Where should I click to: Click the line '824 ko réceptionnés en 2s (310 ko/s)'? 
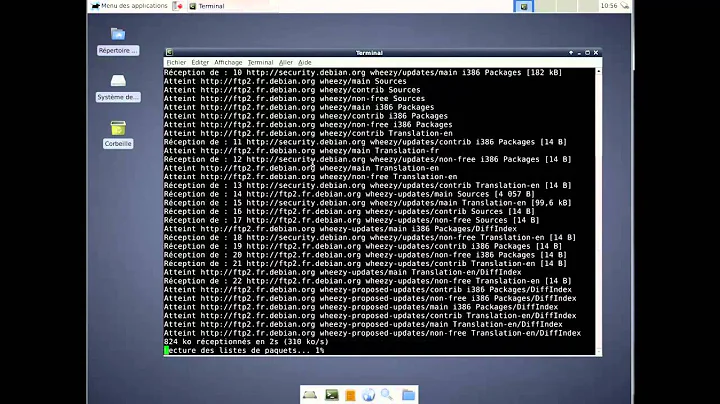click(x=246, y=342)
